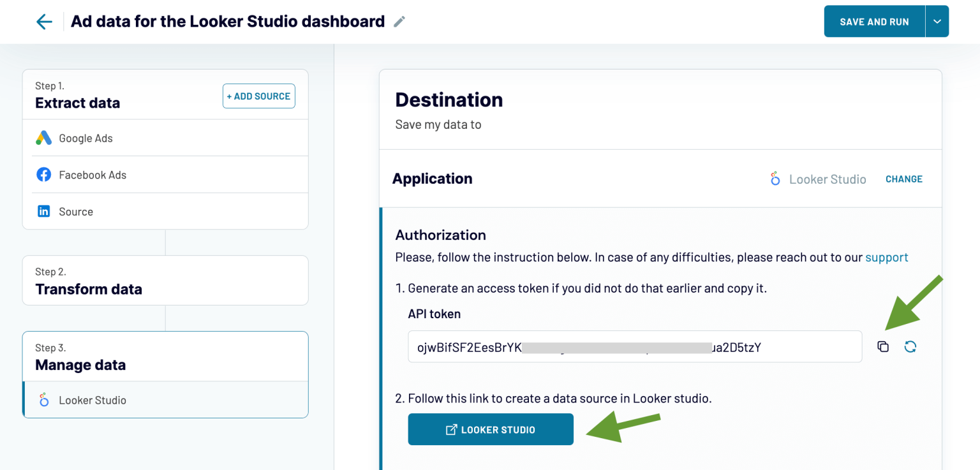Click the Looker Studio destination icon in Step 3
The width and height of the screenshot is (980, 470).
point(43,400)
